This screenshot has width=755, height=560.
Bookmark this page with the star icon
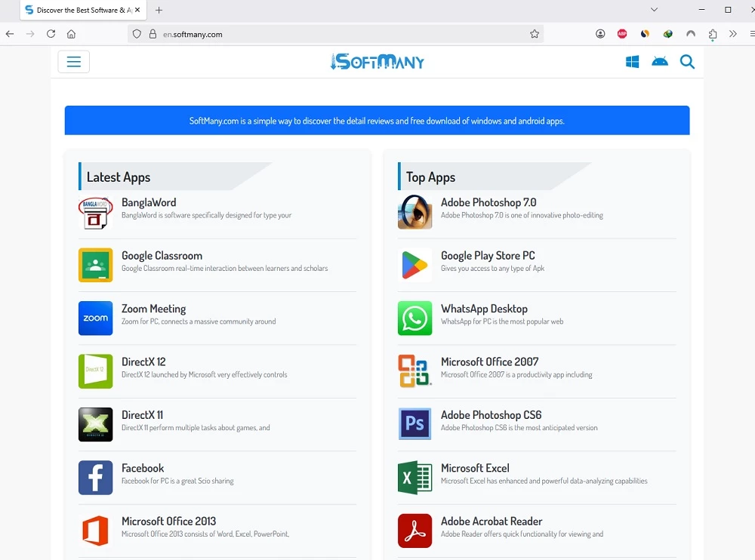pos(535,34)
